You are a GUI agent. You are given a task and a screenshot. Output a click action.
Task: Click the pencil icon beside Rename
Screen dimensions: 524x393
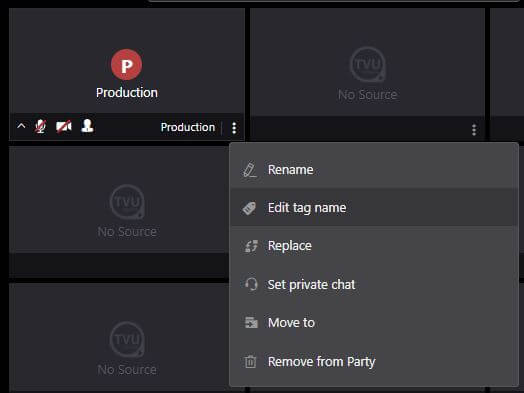250,170
